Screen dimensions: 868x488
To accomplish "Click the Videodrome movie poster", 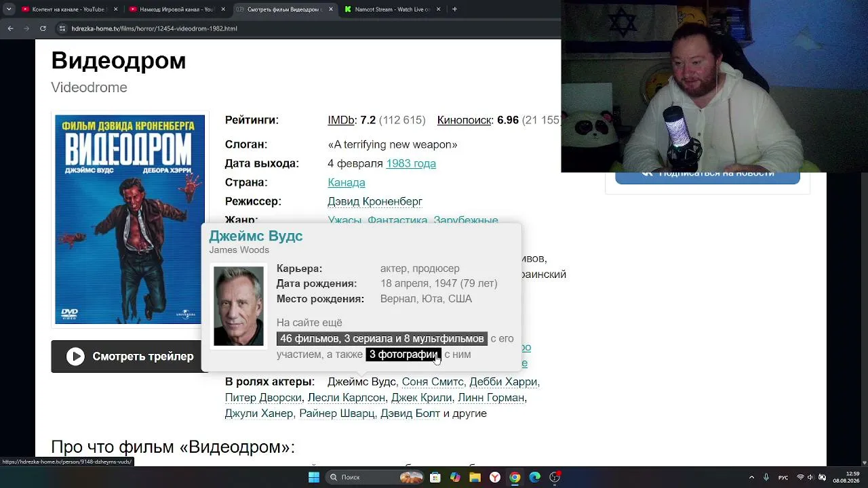I will 130,220.
